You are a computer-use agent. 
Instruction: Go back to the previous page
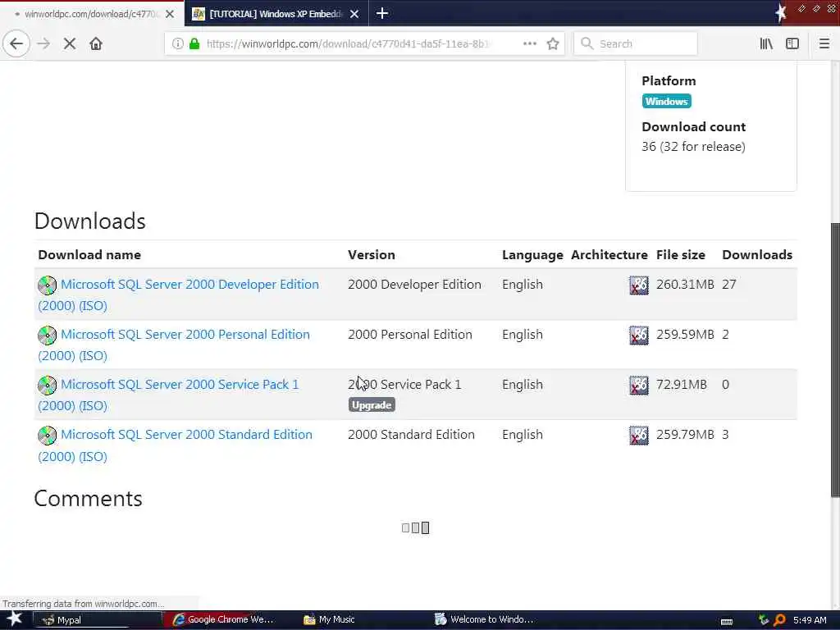click(x=16, y=43)
